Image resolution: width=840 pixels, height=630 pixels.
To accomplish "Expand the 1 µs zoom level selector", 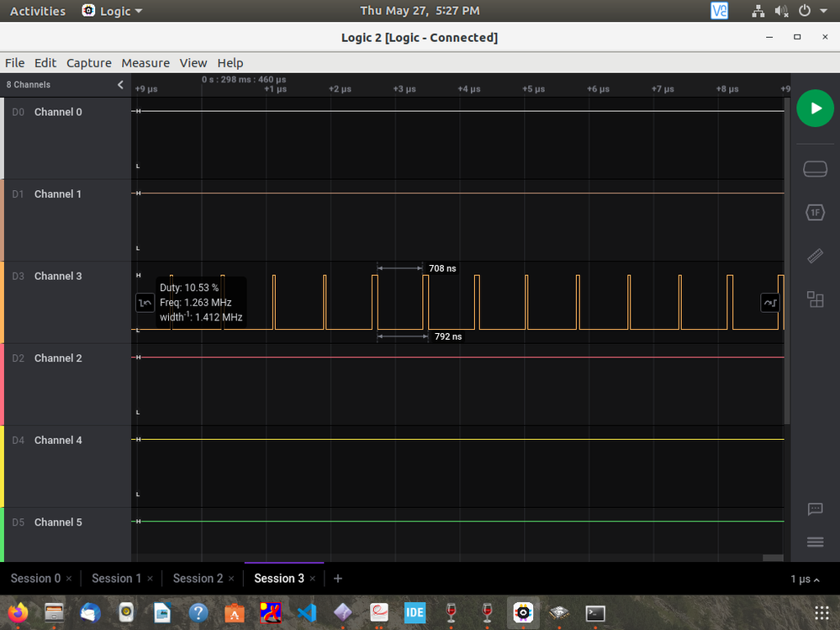I will 805,579.
